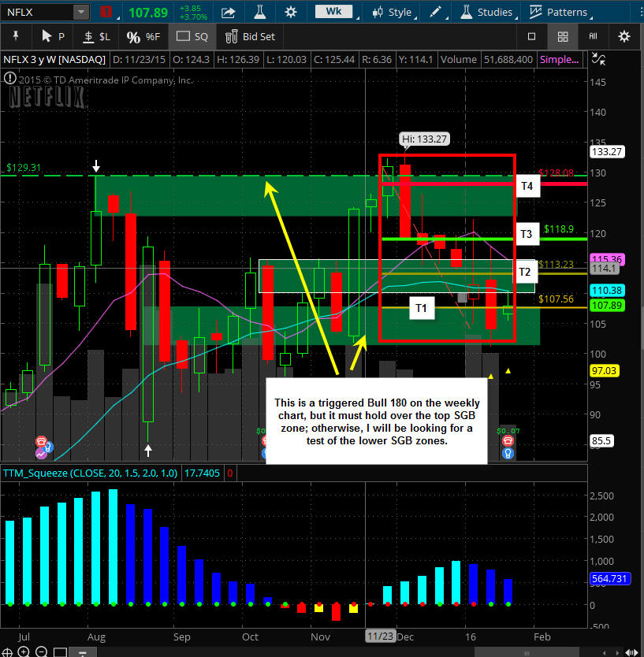
Task: Click the gray 114.1 cursor price label
Action: tap(604, 268)
